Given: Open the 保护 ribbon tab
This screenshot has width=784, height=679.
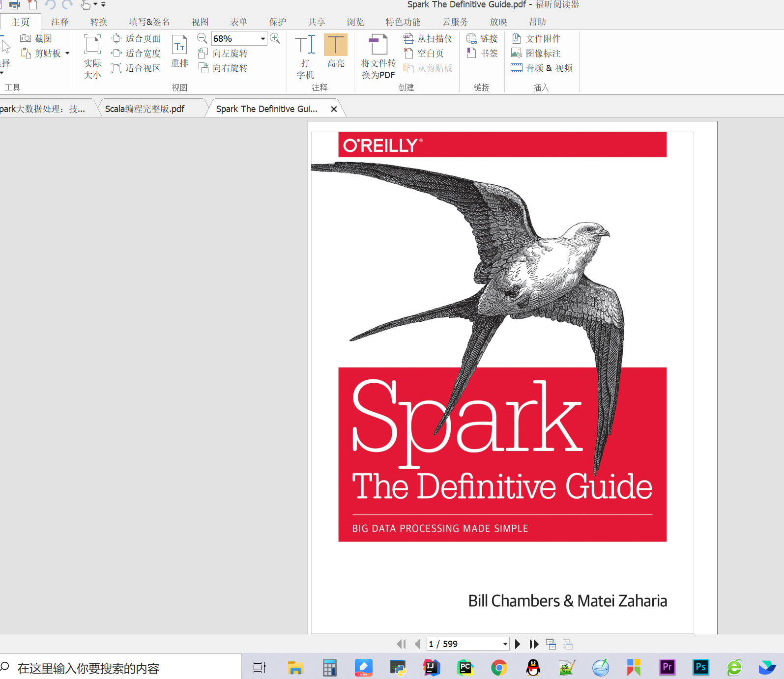Looking at the screenshot, I should [x=278, y=22].
